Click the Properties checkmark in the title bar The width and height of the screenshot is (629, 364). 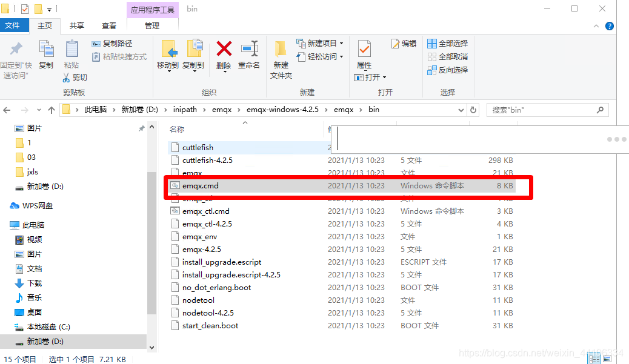[25, 9]
